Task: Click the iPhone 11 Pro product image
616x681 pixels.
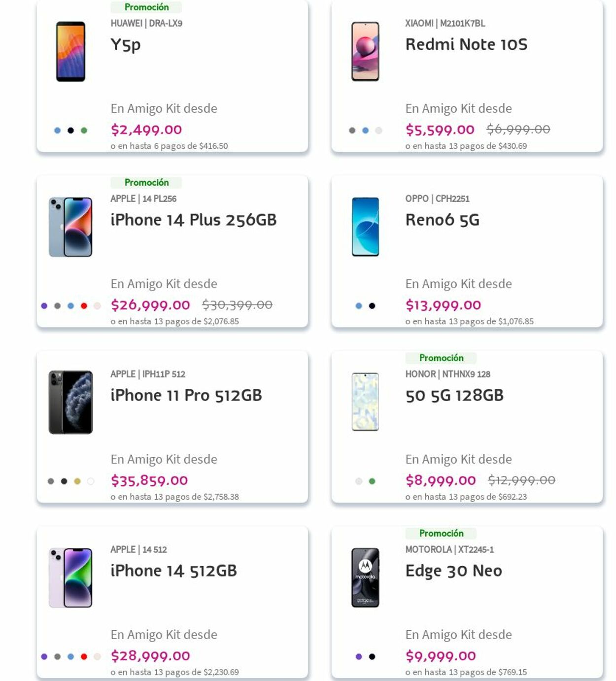Action: (x=70, y=402)
